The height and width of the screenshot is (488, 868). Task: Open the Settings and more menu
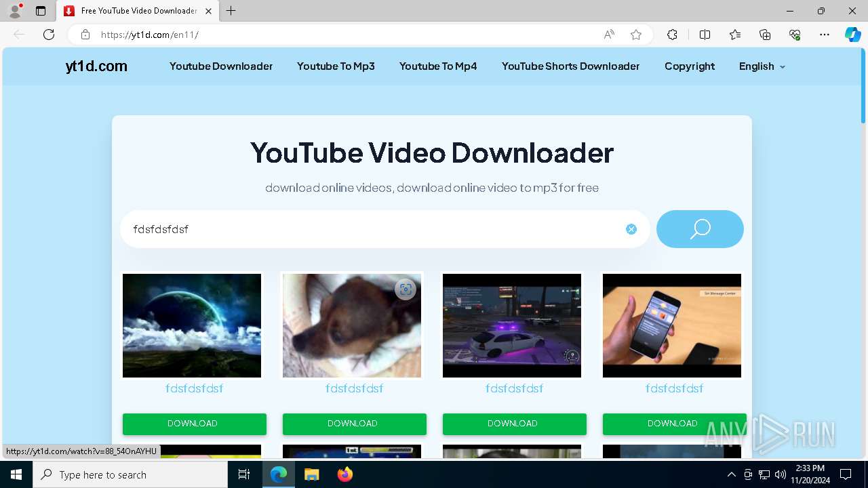coord(825,35)
